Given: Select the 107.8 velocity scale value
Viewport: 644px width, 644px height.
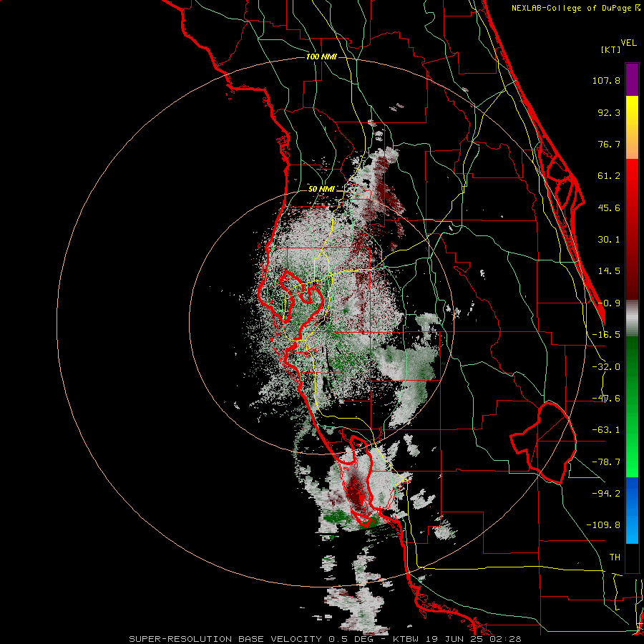Looking at the screenshot, I should coord(606,80).
